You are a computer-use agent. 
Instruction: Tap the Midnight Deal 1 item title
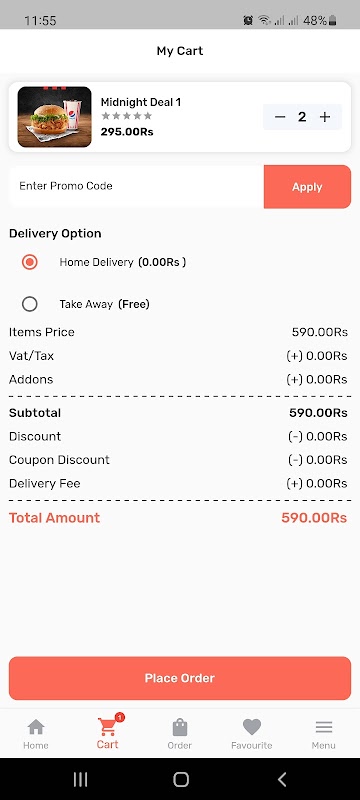[141, 102]
